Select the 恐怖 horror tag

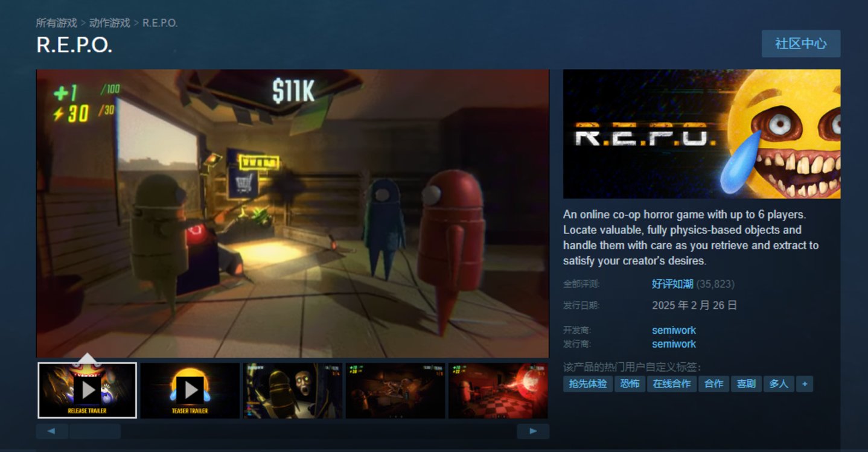[x=630, y=384]
